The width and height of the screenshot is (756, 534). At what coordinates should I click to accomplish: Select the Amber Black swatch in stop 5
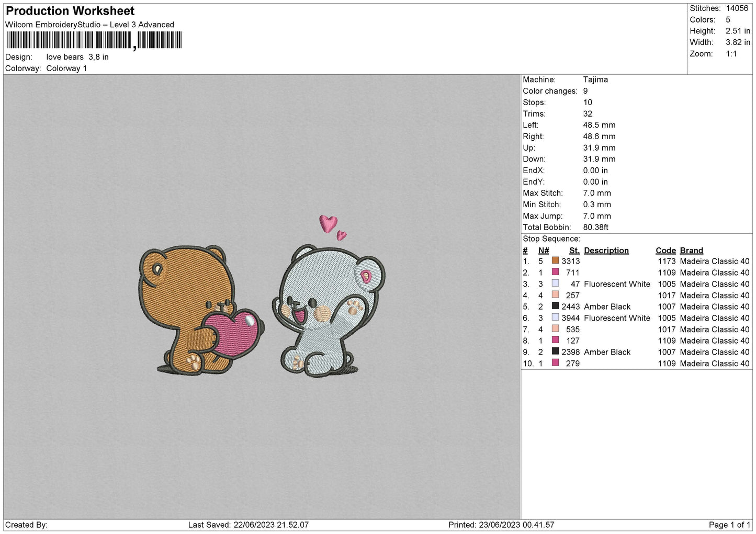[555, 306]
